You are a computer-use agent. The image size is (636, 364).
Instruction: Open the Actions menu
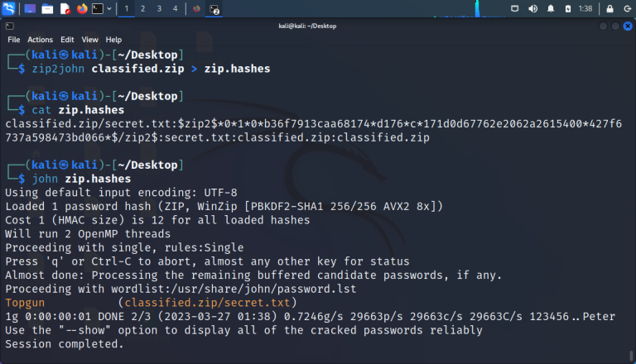(x=40, y=40)
